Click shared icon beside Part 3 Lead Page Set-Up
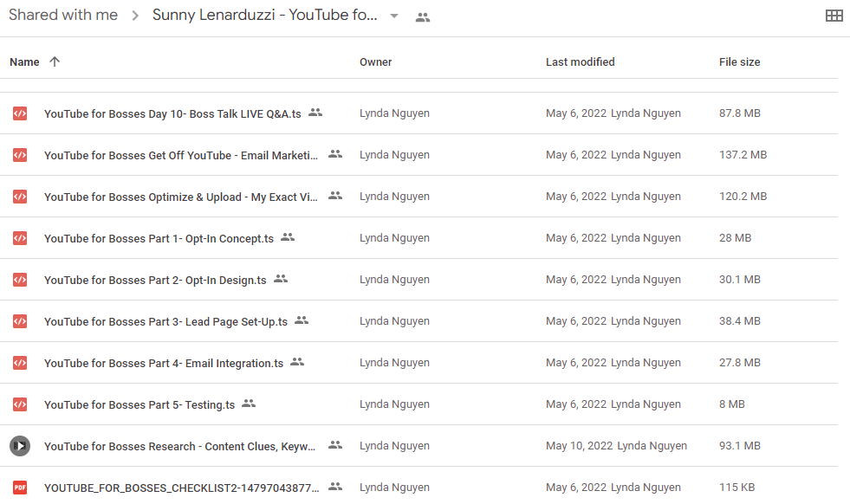The height and width of the screenshot is (504, 850). coord(302,320)
